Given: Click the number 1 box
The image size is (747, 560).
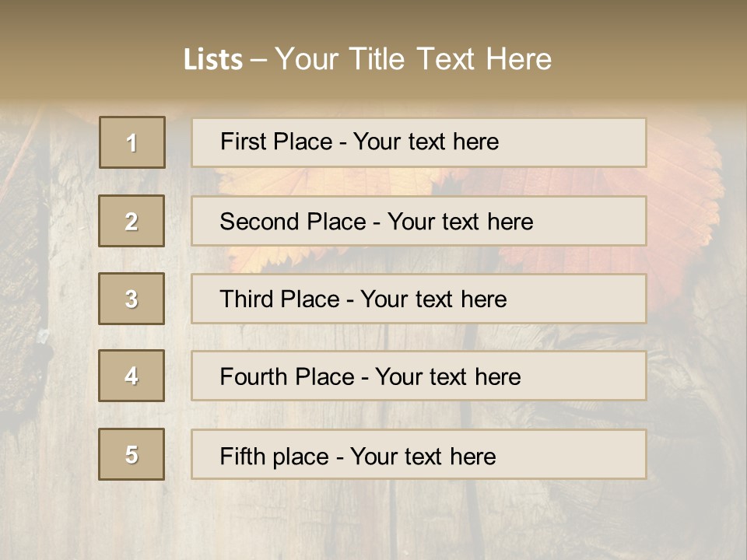Looking at the screenshot, I should click(x=132, y=142).
